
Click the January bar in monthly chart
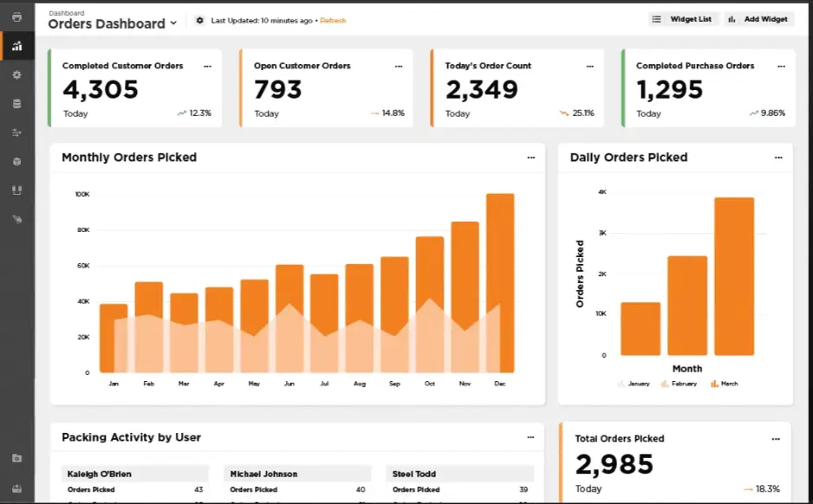(114, 339)
